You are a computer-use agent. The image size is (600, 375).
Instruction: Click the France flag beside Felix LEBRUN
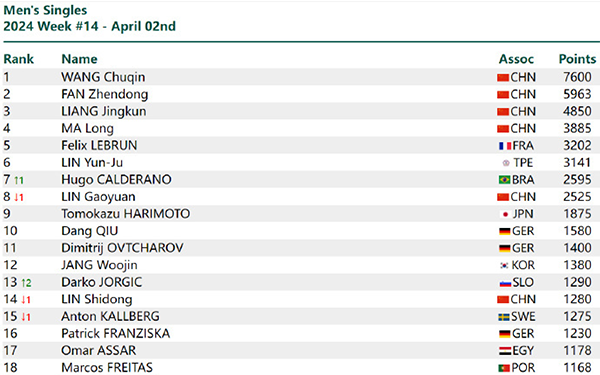pyautogui.click(x=505, y=146)
